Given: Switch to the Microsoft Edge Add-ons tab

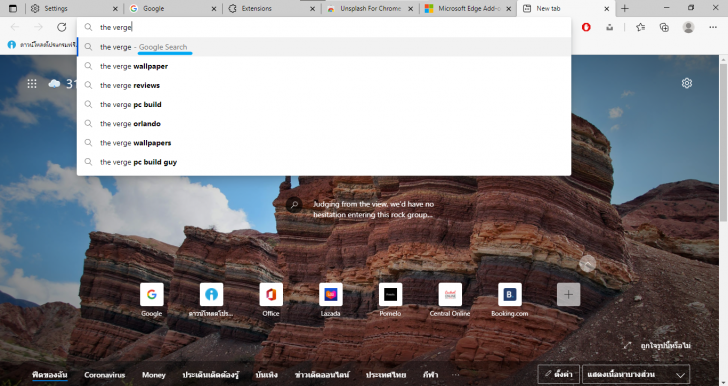Looking at the screenshot, I should [469, 8].
